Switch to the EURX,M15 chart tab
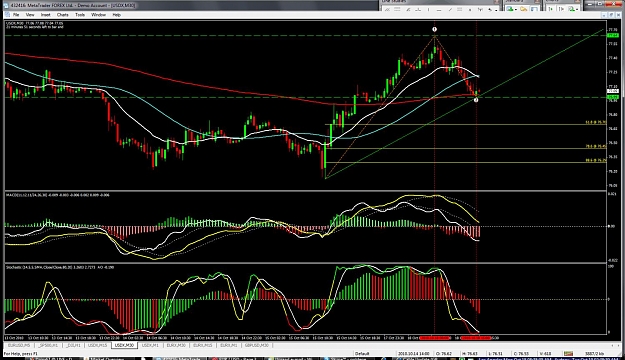 tap(202, 345)
